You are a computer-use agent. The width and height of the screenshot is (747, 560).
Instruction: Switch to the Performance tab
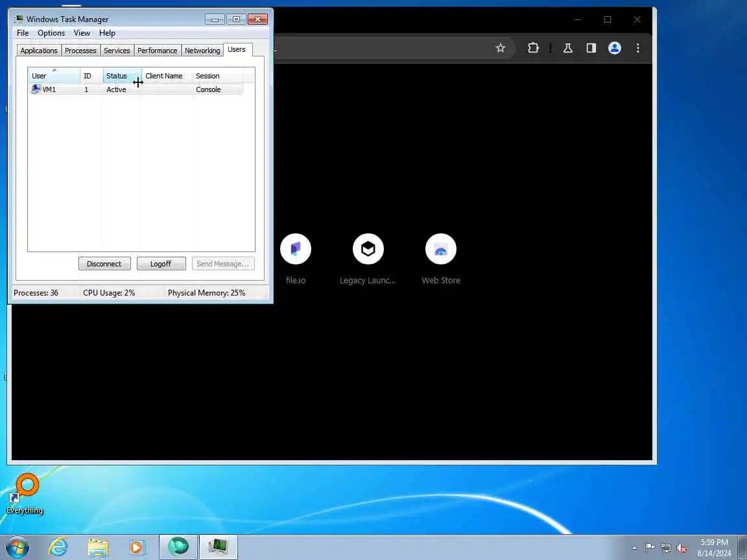[157, 51]
